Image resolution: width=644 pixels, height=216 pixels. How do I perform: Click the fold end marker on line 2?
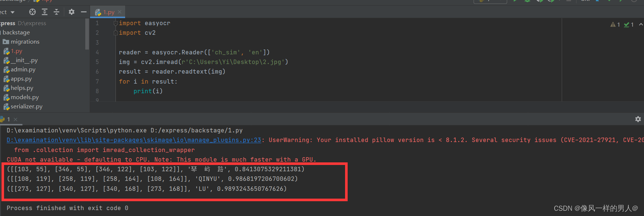click(116, 33)
